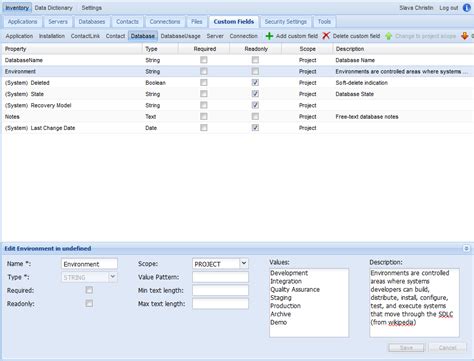The width and height of the screenshot is (474, 361).
Task: Toggle Readonly checkbox for Environment row
Action: [x=255, y=71]
